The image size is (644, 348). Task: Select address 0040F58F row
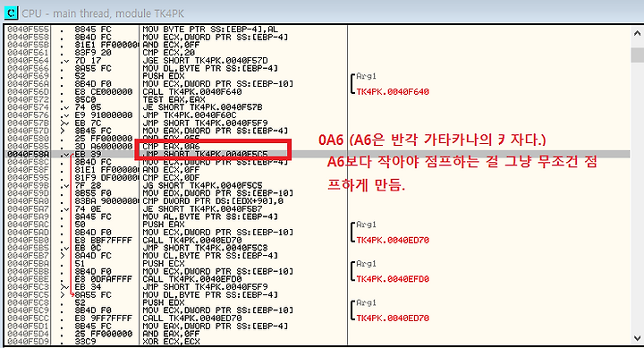28,170
